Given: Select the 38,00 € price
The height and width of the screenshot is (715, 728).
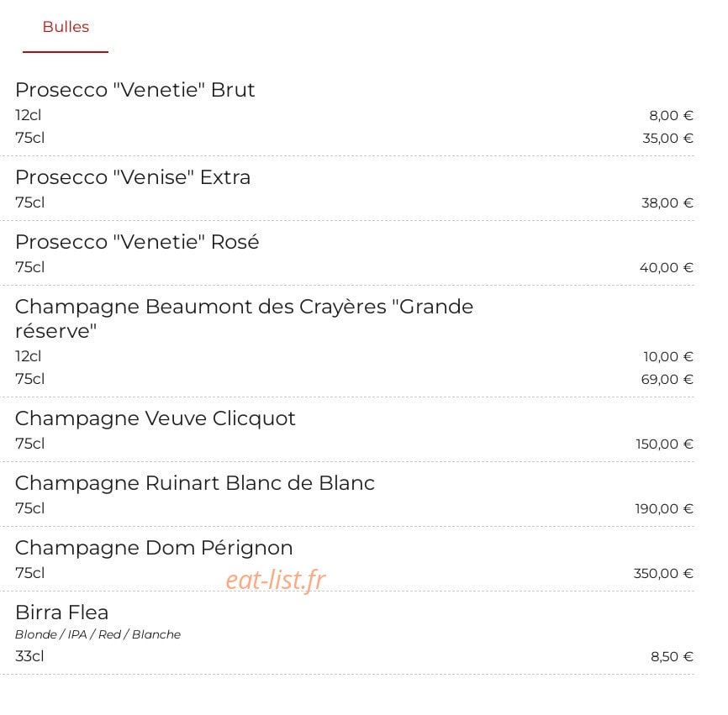Looking at the screenshot, I should 667,202.
